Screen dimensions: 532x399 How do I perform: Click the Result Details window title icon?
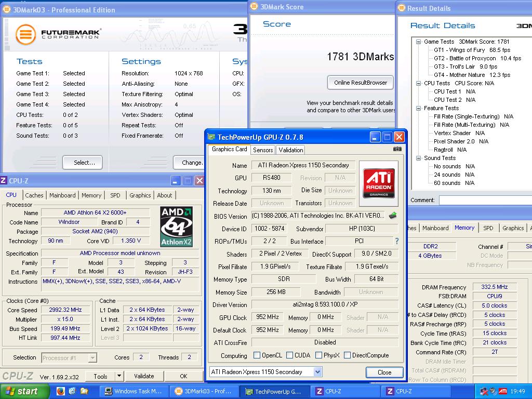pos(402,8)
